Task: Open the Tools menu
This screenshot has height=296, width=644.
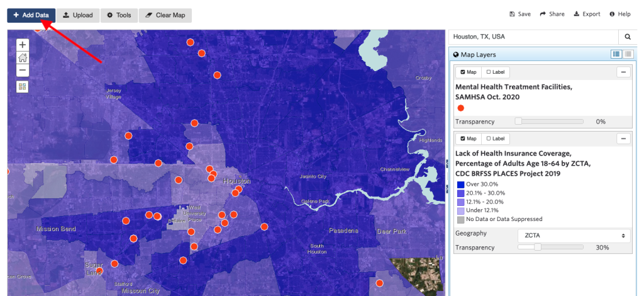Action: [x=119, y=15]
